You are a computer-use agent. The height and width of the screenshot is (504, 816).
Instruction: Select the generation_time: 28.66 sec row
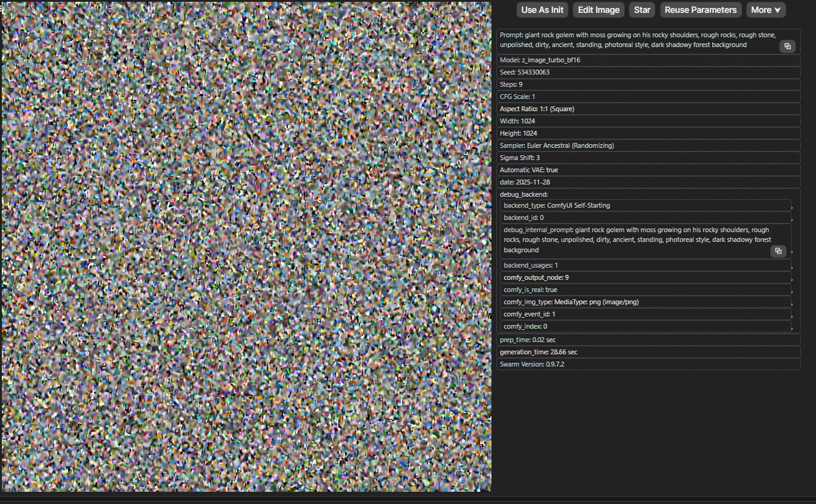pyautogui.click(x=649, y=352)
